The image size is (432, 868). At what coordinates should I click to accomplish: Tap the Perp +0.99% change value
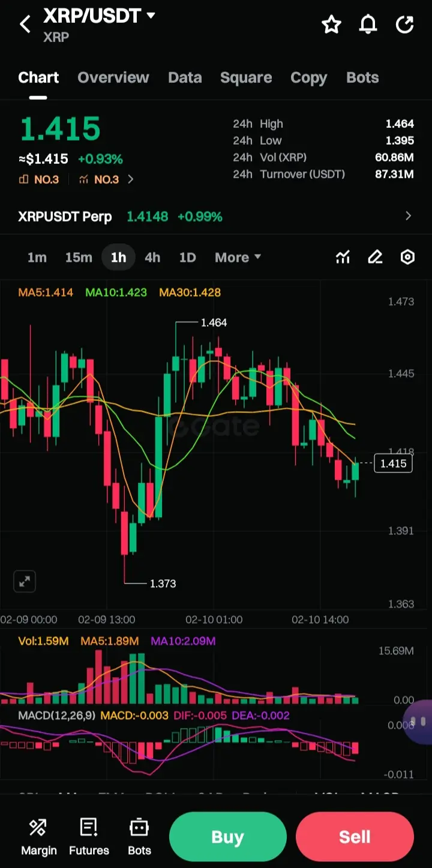pos(200,217)
